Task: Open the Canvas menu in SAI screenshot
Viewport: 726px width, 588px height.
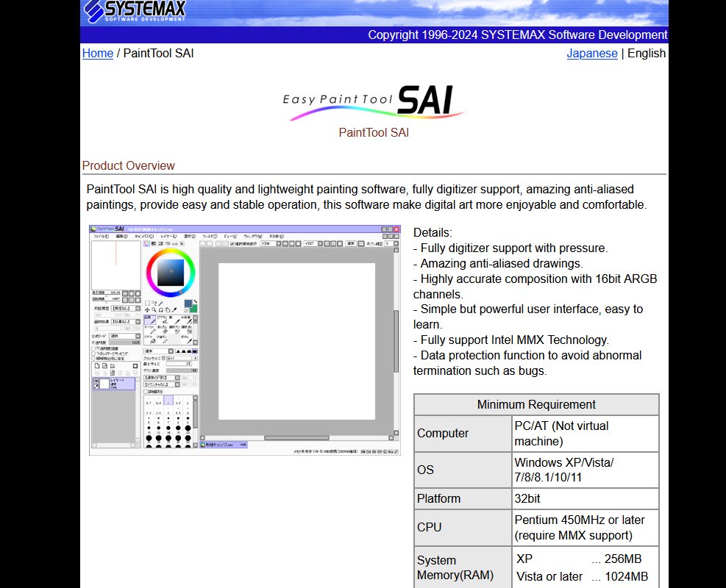Action: (x=144, y=237)
